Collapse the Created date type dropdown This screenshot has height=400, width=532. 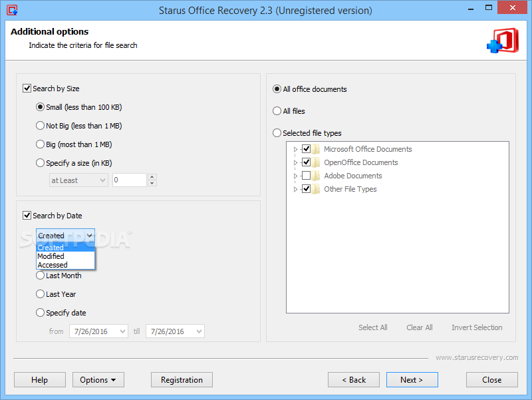(65, 236)
